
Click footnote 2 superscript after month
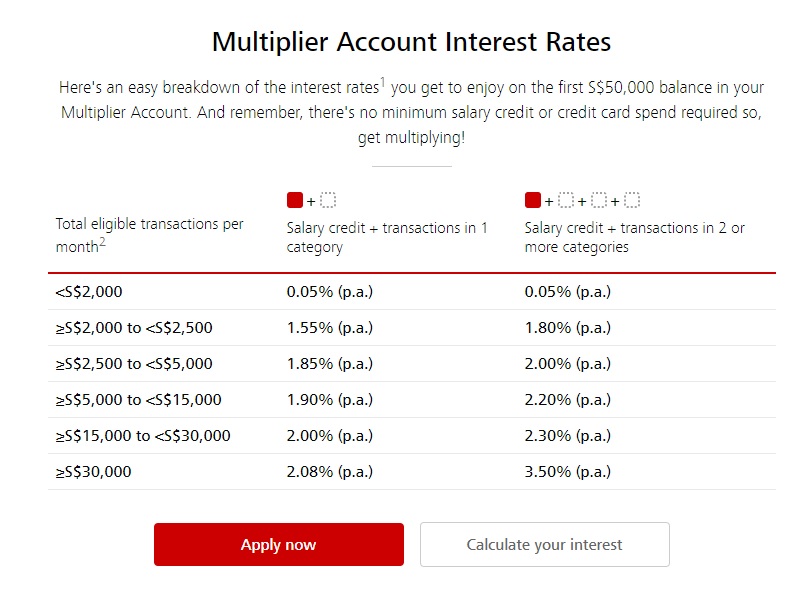coord(102,241)
